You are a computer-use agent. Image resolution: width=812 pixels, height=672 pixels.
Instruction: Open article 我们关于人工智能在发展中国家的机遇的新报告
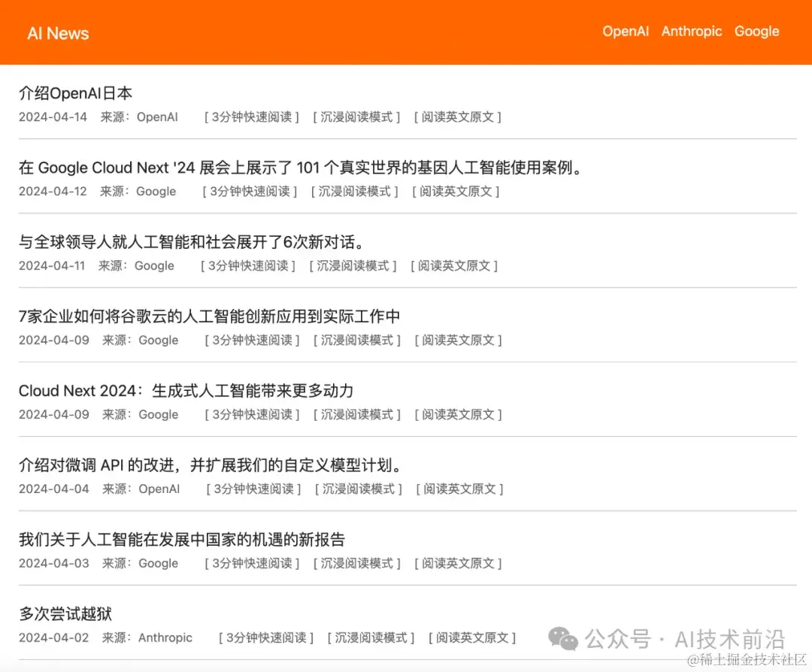click(x=182, y=540)
